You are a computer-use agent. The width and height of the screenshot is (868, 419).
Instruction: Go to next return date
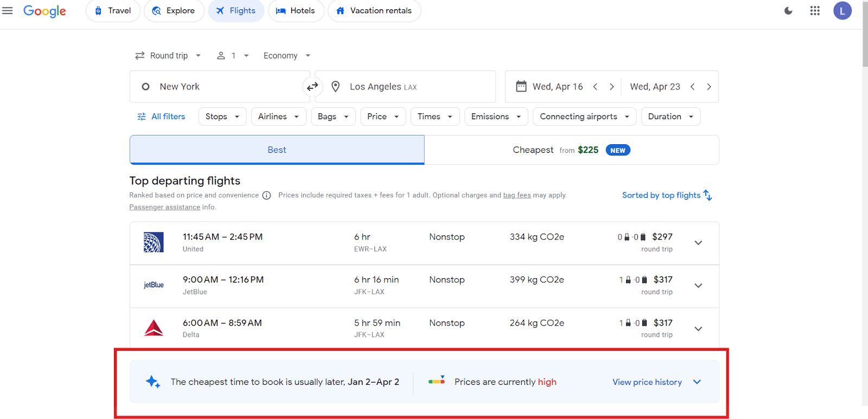pyautogui.click(x=709, y=87)
